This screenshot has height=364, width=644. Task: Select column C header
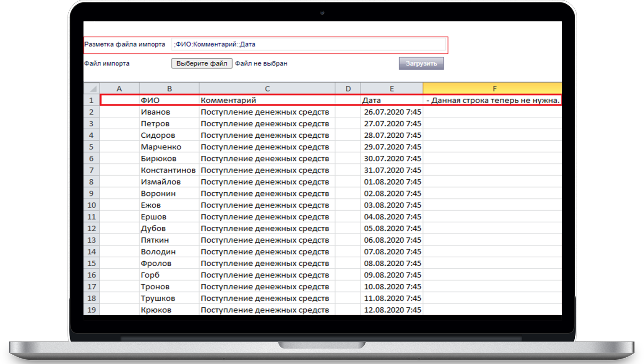[x=267, y=89]
